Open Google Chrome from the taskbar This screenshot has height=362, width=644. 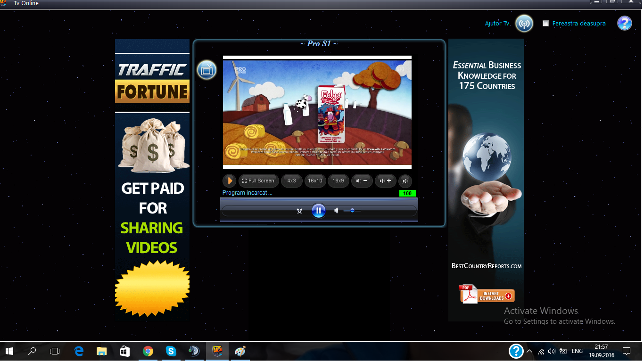tap(148, 351)
